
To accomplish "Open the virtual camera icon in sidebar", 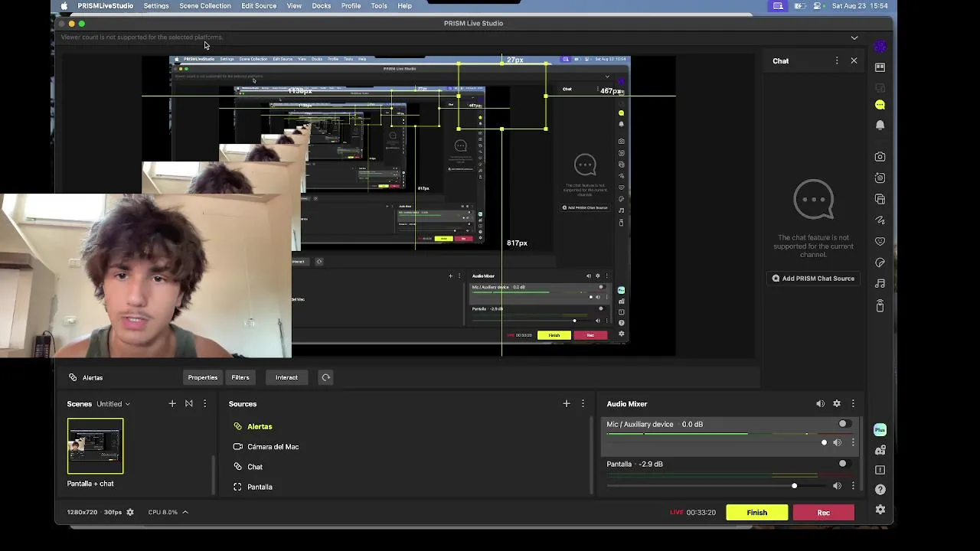I will (x=880, y=178).
